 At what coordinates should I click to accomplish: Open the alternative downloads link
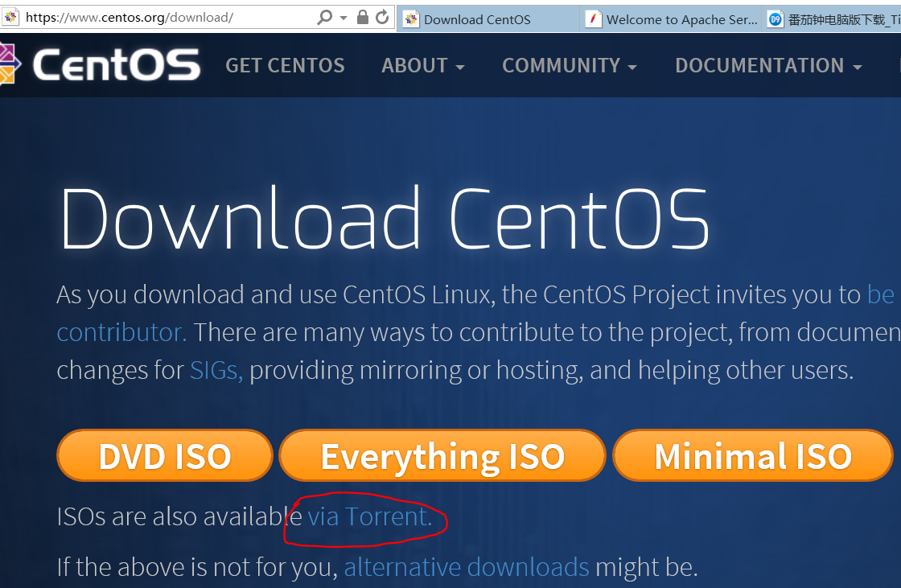(x=467, y=567)
